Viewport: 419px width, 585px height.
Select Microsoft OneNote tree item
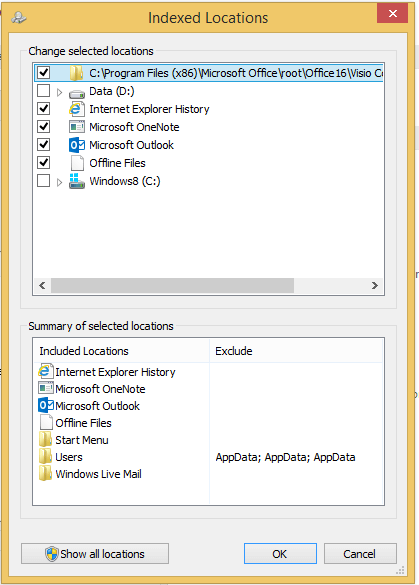coord(134,127)
